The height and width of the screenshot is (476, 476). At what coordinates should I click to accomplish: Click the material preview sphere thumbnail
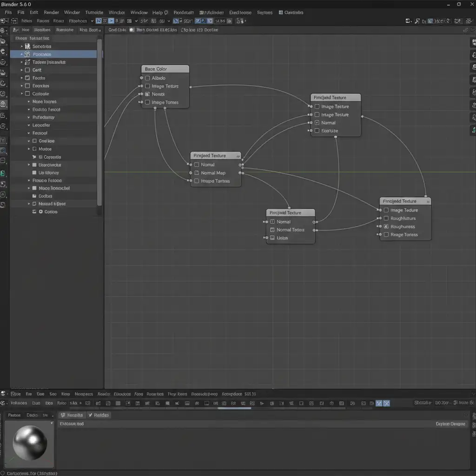click(x=30, y=443)
